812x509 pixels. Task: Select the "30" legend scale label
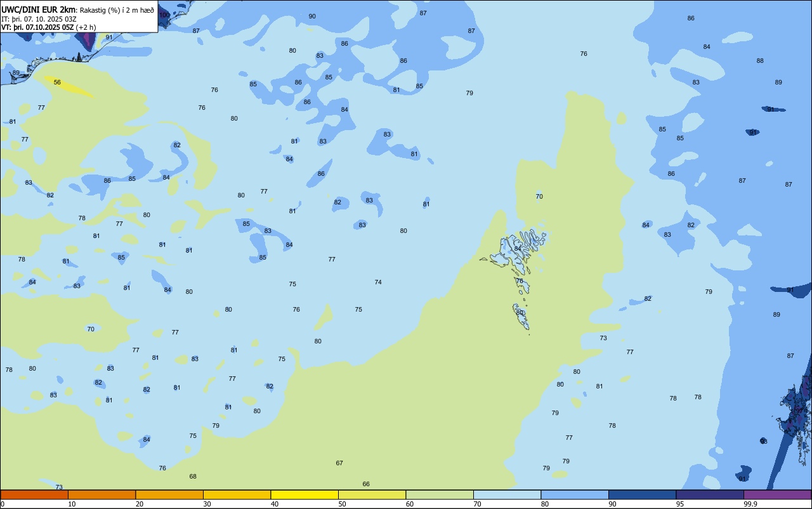(x=207, y=504)
